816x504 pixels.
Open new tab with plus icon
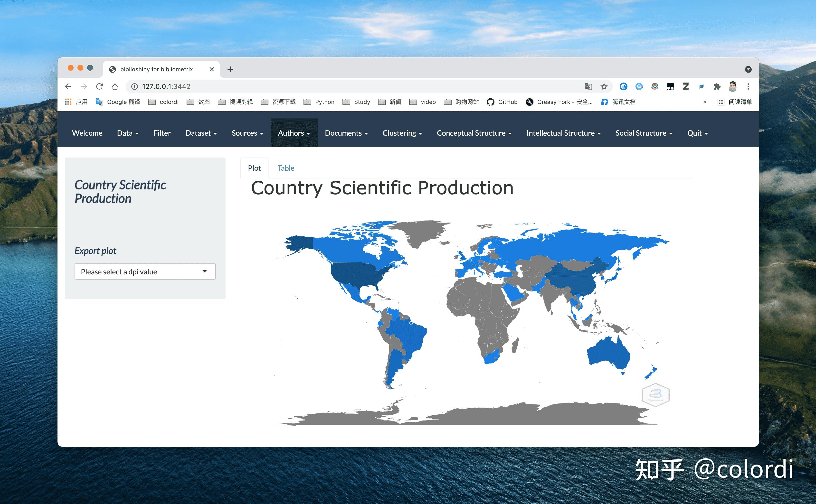[230, 69]
